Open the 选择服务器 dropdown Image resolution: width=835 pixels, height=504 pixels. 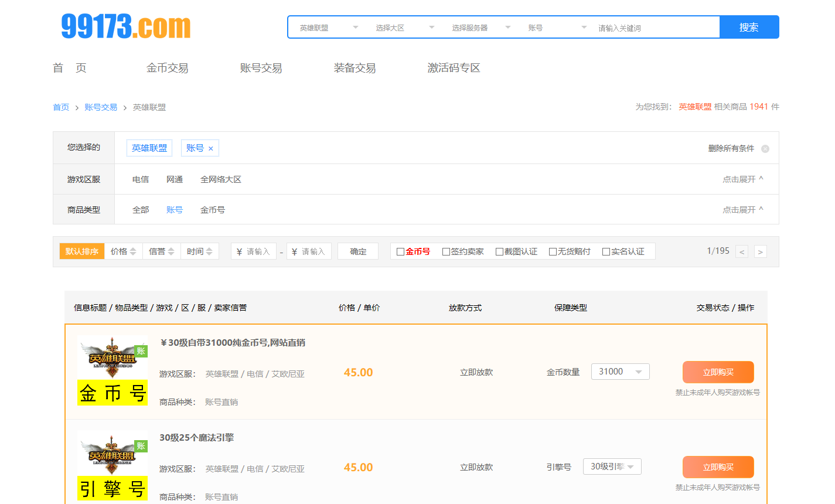[480, 28]
